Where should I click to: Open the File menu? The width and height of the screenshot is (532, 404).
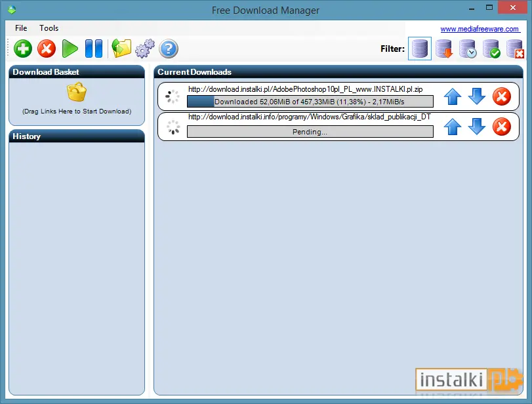(21, 28)
